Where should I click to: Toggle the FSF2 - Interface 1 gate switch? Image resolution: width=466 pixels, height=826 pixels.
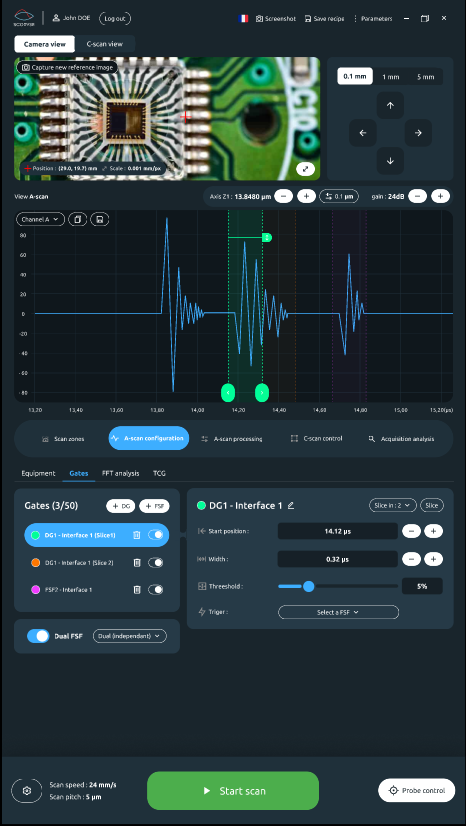pyautogui.click(x=155, y=590)
